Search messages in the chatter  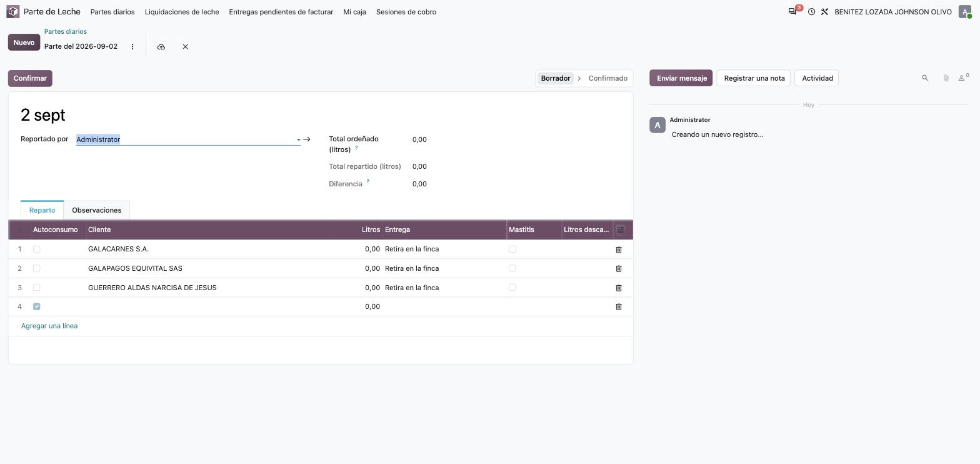925,78
